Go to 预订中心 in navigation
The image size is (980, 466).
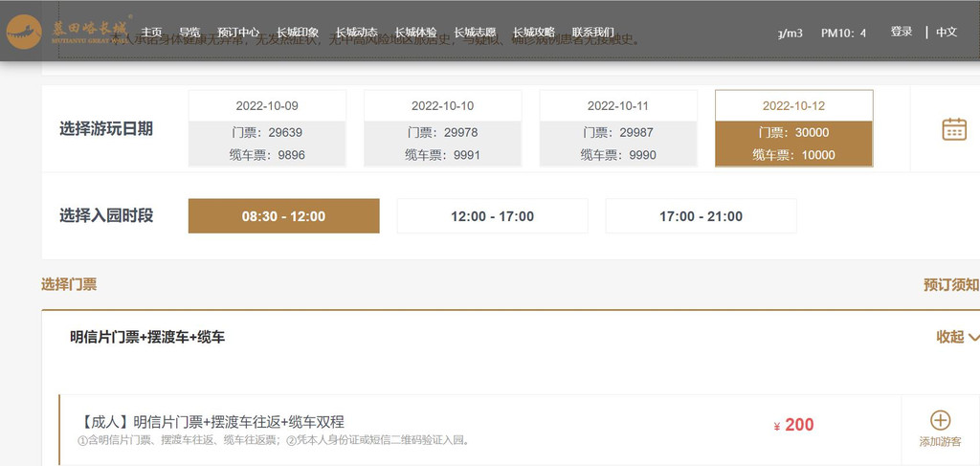(237, 32)
